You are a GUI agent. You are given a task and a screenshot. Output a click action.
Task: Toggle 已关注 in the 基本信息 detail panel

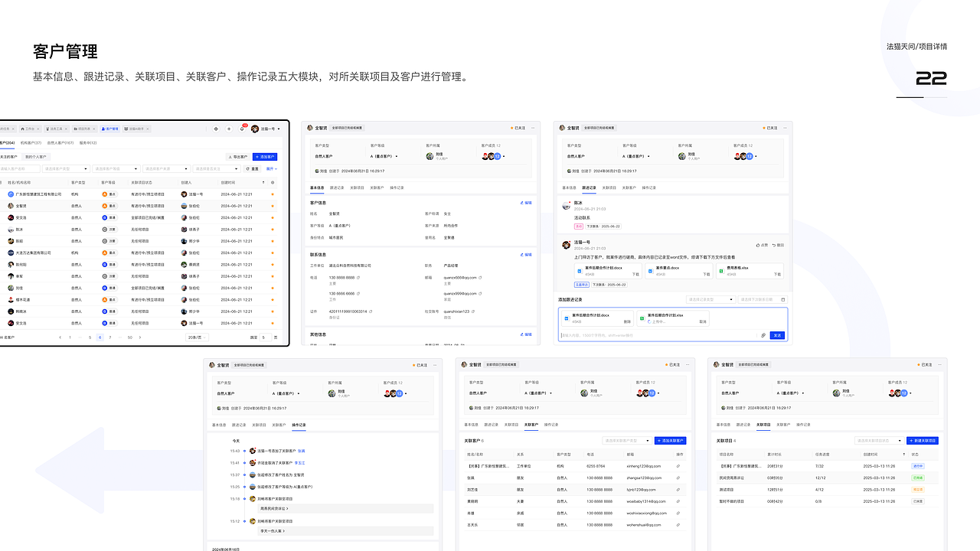(x=518, y=128)
